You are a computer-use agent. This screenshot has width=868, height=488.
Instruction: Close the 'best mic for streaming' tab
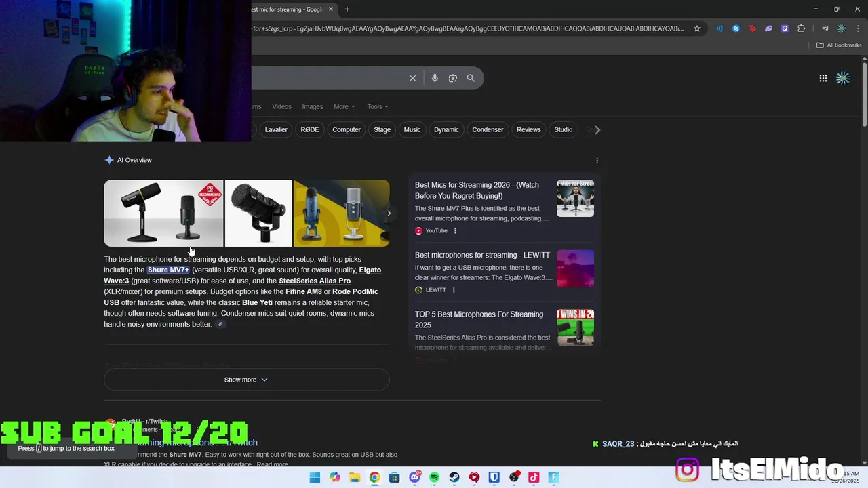tap(331, 9)
